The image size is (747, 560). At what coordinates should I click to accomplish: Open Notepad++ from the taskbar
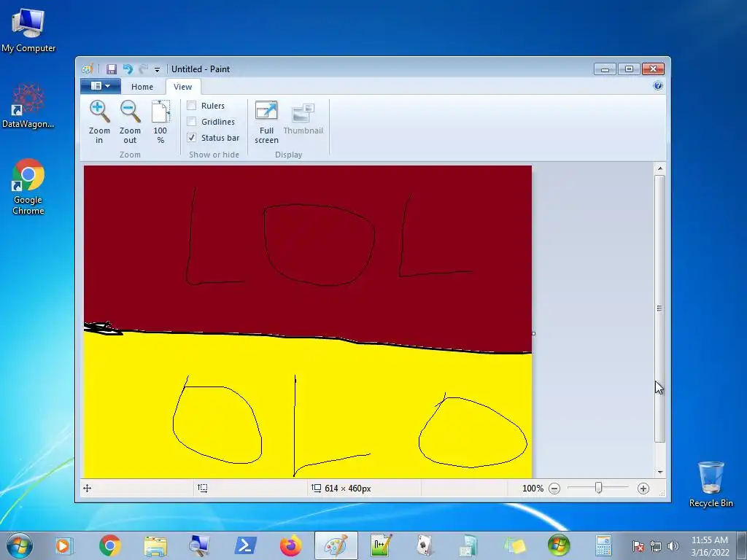pos(381,545)
